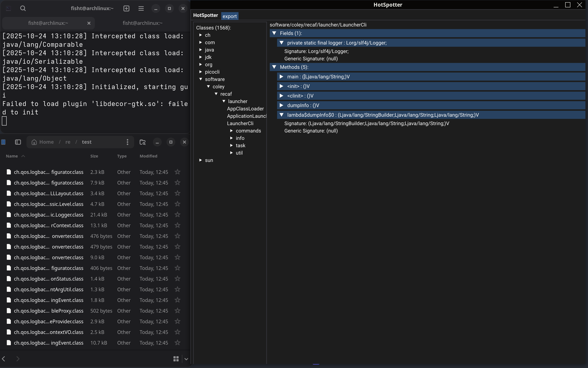
Task: Go back in the file manager
Action: pos(4,358)
